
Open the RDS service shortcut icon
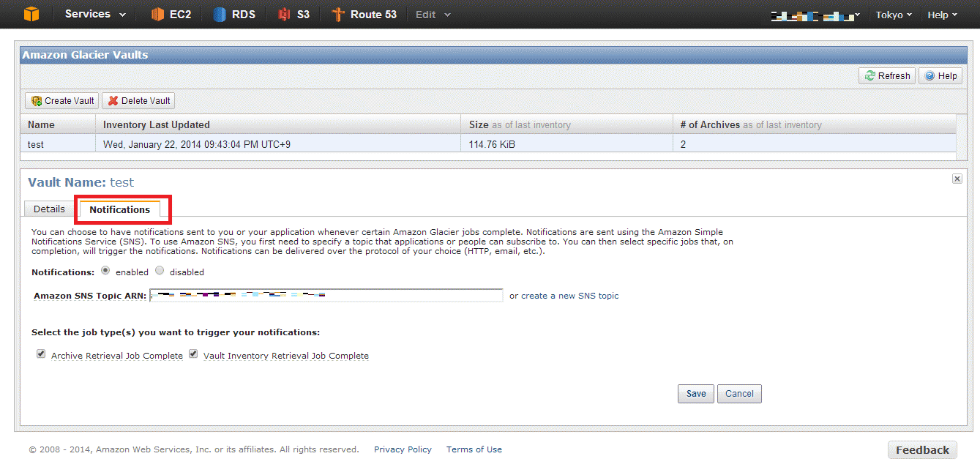pyautogui.click(x=220, y=15)
